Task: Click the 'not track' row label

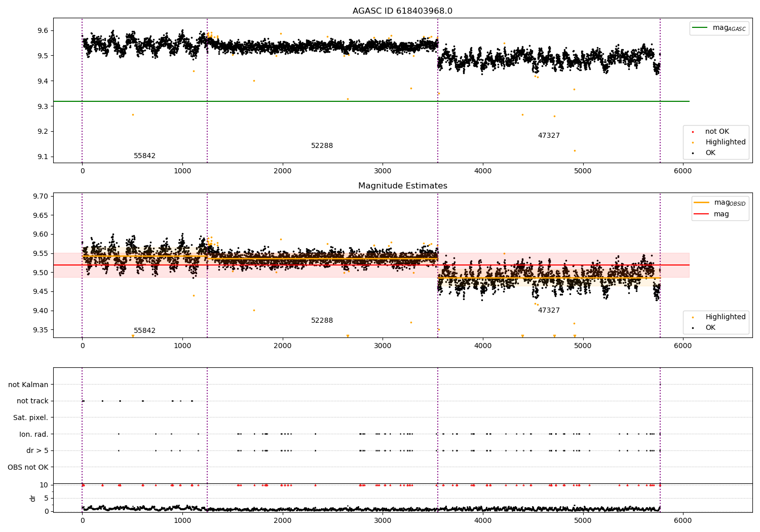Action: point(32,401)
